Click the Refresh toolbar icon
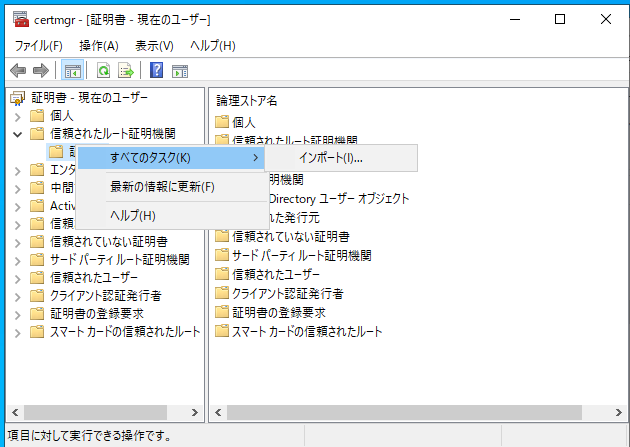 coord(104,71)
